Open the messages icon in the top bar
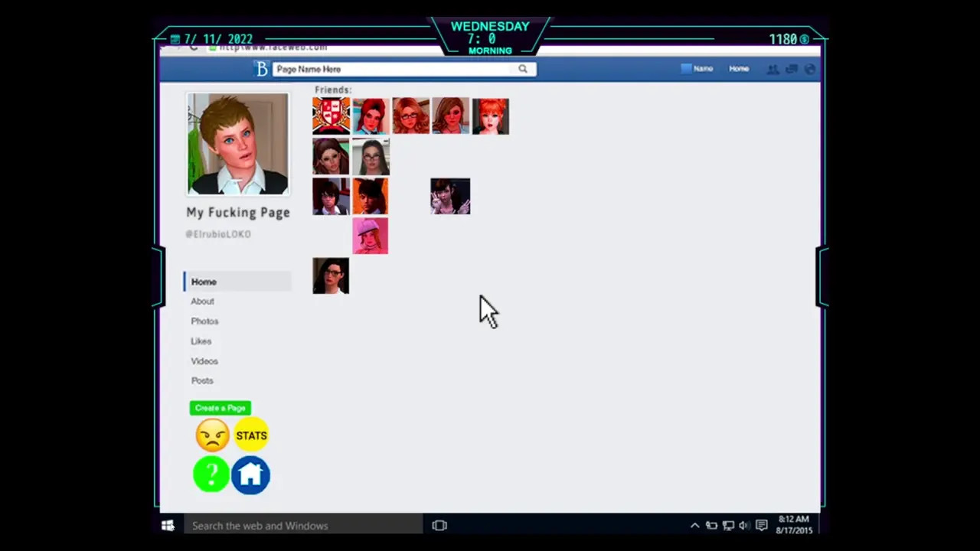 (x=792, y=69)
